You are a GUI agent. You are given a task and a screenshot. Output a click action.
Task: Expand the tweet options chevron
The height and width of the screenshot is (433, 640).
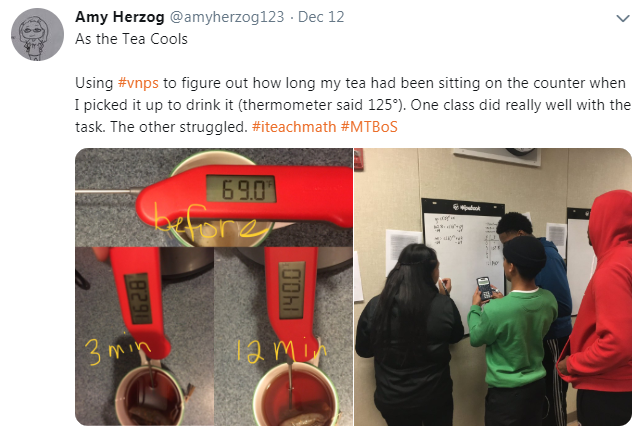(x=622, y=18)
